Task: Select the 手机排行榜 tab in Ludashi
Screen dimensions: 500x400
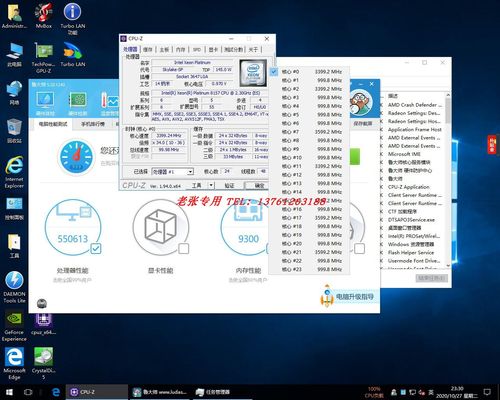Action: pos(93,124)
